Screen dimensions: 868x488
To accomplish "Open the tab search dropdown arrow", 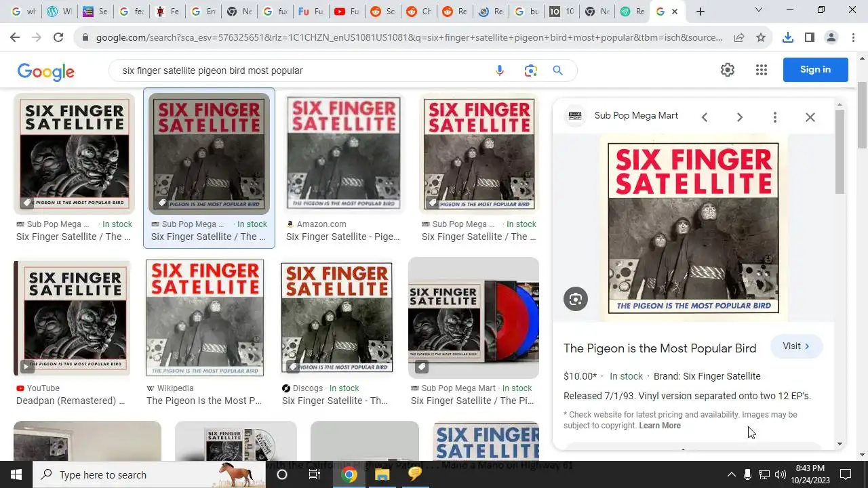I will [x=759, y=10].
